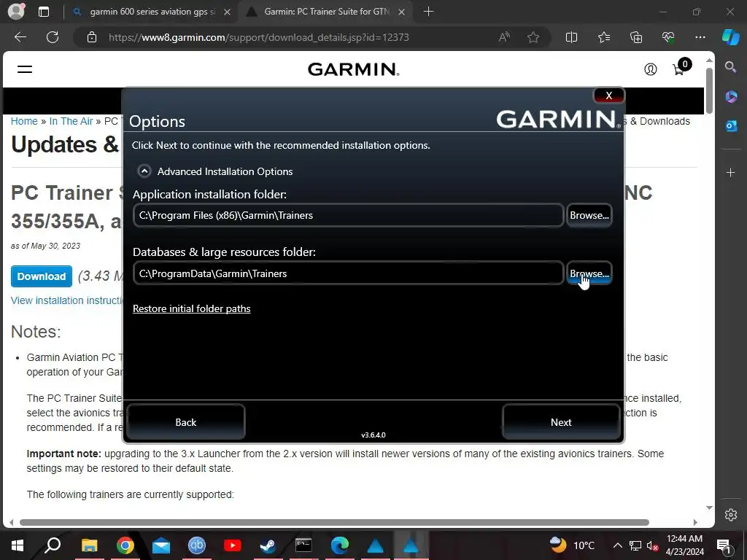747x560 pixels.
Task: Browse for Application installation folder
Action: [589, 215]
